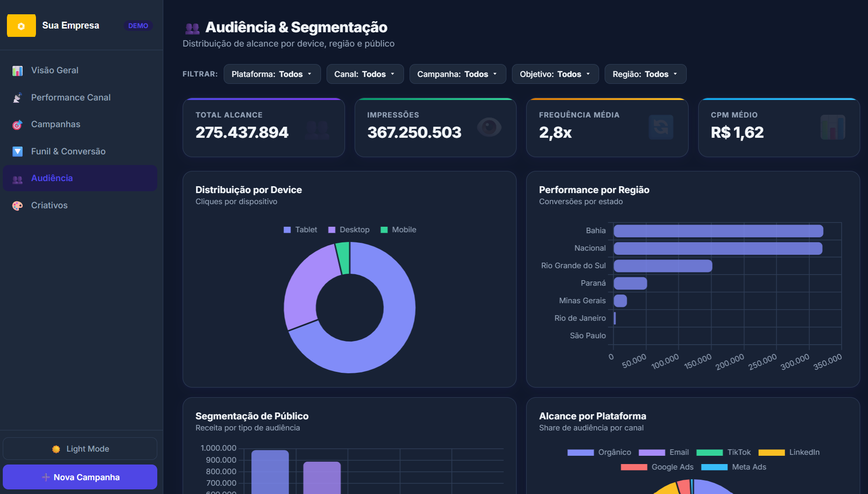Image resolution: width=868 pixels, height=494 pixels.
Task: Click the Impressões value 367.250.503
Action: (x=414, y=133)
